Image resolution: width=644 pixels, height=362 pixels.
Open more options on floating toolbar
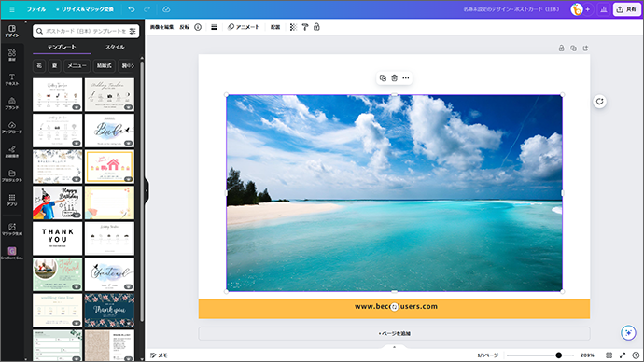click(406, 78)
